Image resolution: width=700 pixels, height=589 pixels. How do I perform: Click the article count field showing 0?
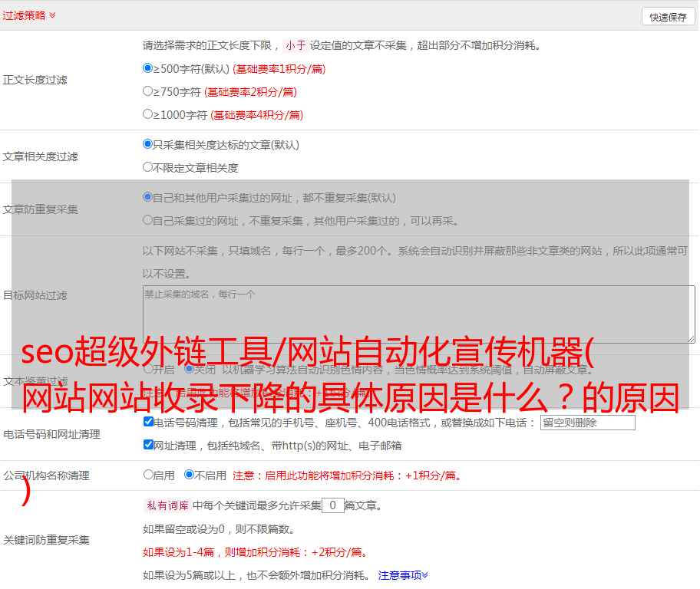(x=333, y=505)
